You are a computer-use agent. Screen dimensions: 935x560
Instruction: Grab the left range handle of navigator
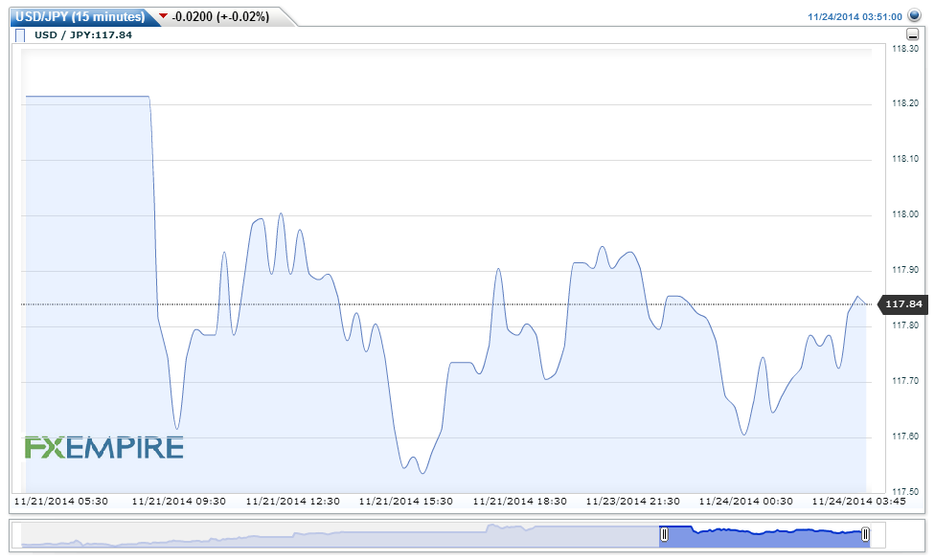tap(664, 534)
